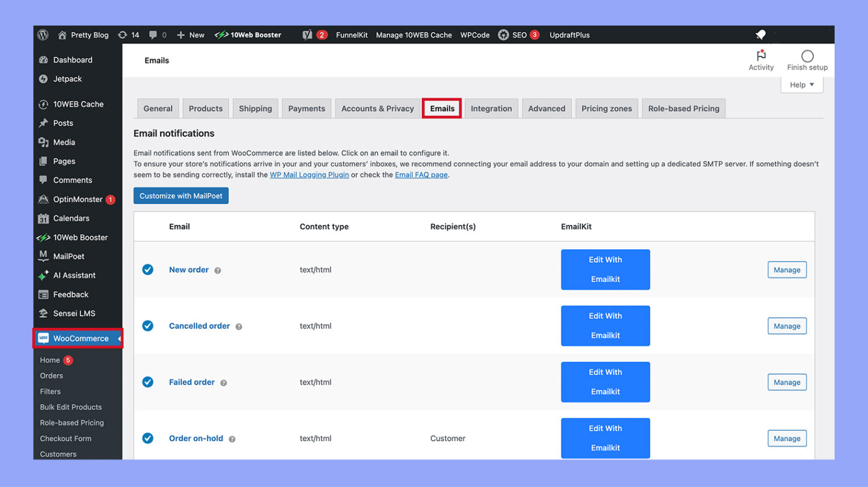Open the WP Mail Logging Plugin link
Image resolution: width=868 pixels, height=487 pixels.
pos(309,174)
